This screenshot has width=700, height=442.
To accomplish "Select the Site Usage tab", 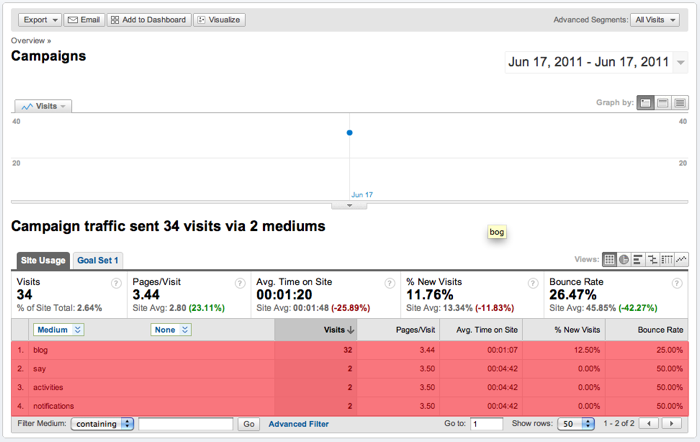I will (43, 260).
